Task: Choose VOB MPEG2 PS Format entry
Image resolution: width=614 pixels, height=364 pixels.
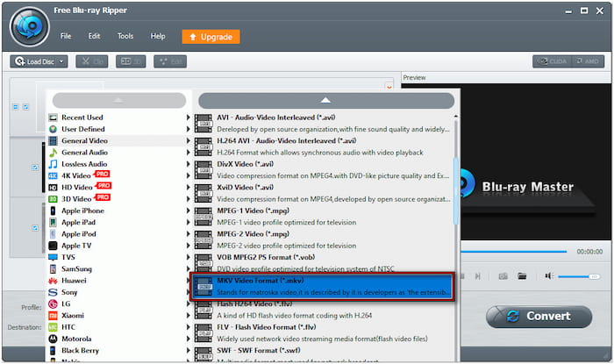Action: tap(324, 262)
